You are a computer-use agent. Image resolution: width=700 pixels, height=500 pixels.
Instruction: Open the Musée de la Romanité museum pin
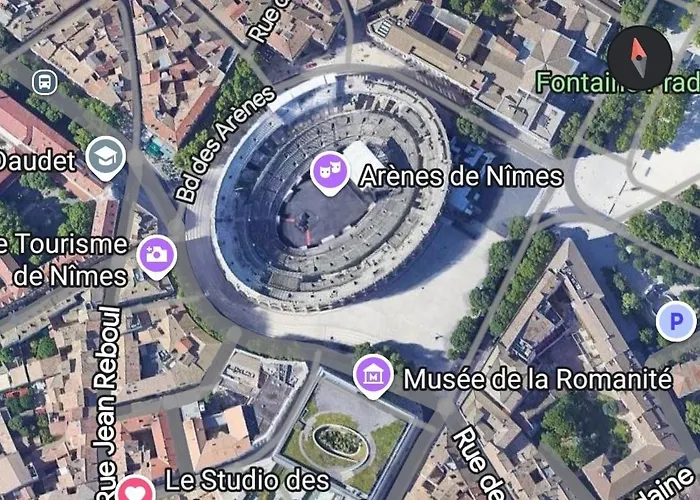click(x=373, y=376)
